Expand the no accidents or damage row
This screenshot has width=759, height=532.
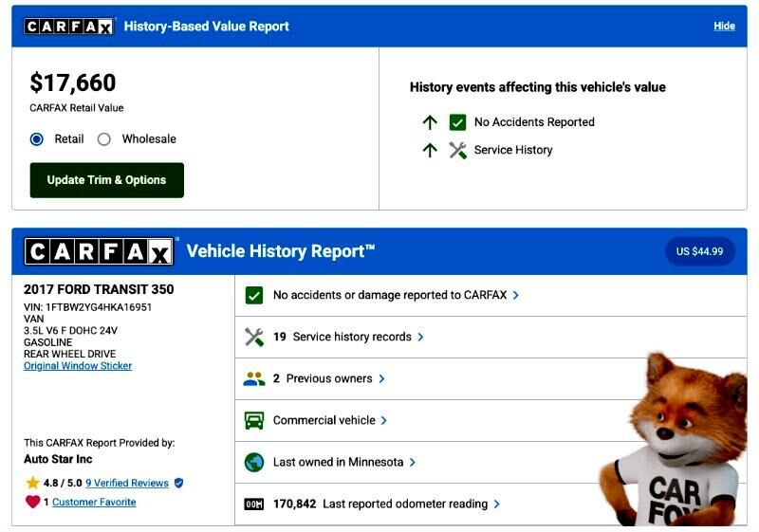(x=515, y=295)
